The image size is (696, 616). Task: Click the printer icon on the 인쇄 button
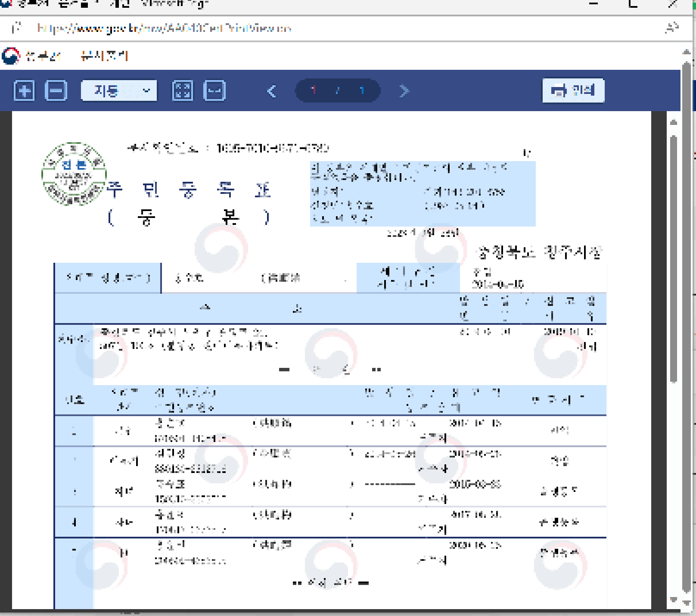tap(559, 90)
